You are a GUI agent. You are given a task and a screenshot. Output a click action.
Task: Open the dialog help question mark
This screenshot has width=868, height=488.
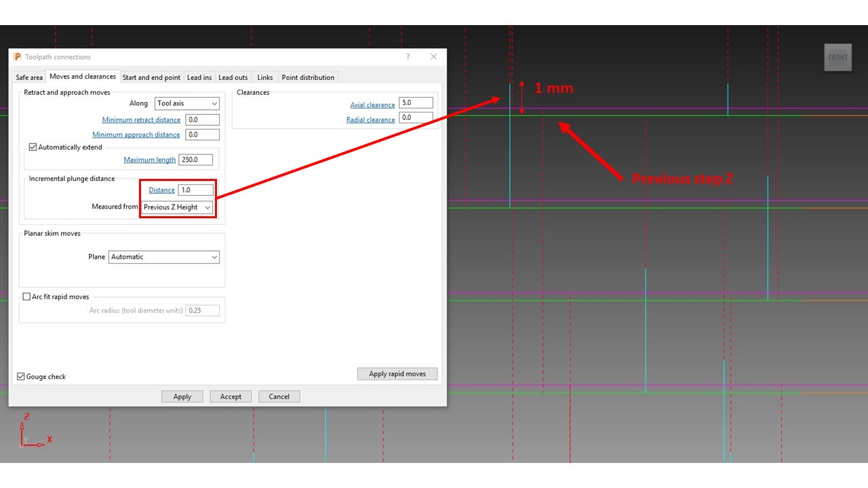click(x=408, y=57)
